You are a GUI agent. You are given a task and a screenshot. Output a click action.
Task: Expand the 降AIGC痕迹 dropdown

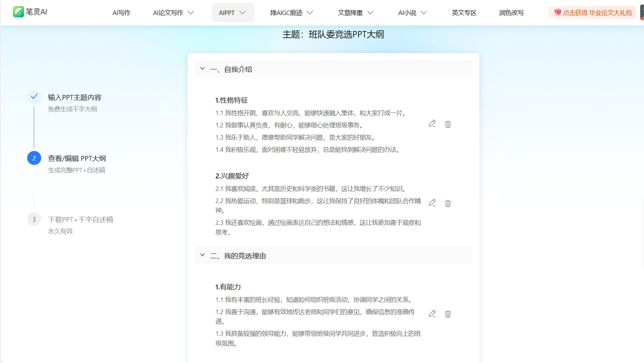pos(291,13)
